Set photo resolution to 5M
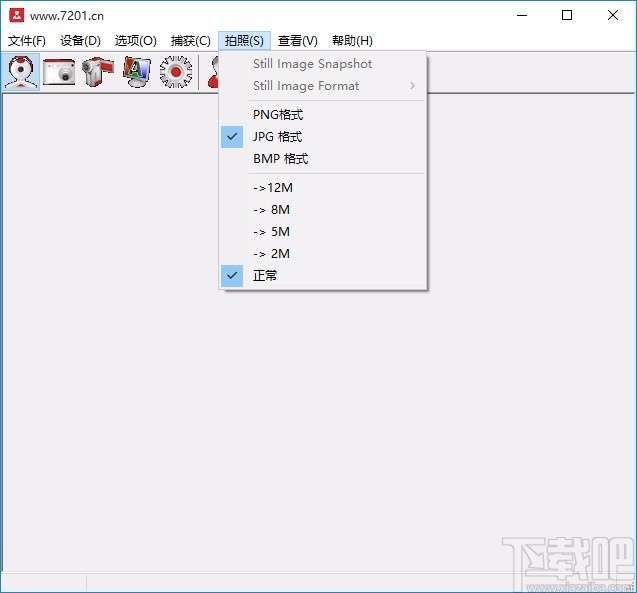Image resolution: width=637 pixels, height=593 pixels. pos(323,232)
